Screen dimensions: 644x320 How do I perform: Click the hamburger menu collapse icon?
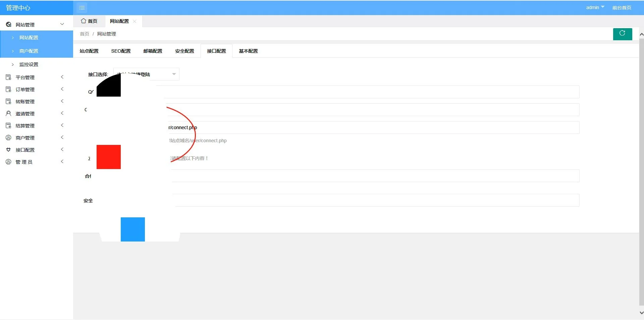point(82,8)
